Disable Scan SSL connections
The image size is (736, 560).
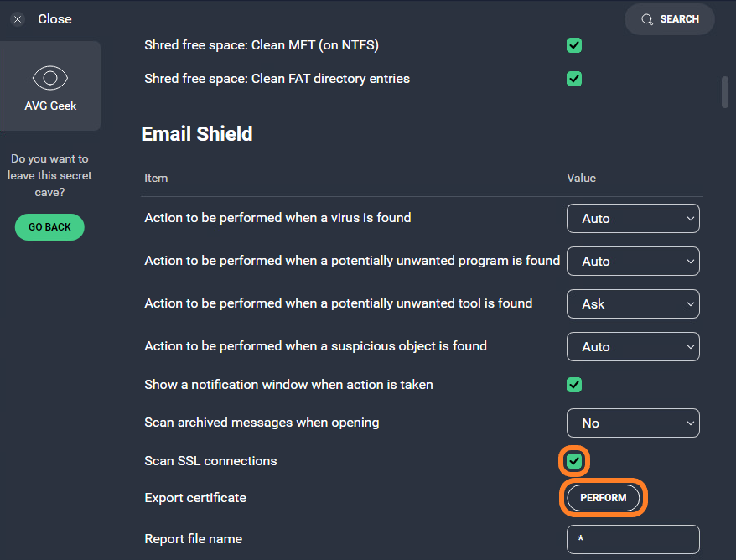[x=574, y=460]
